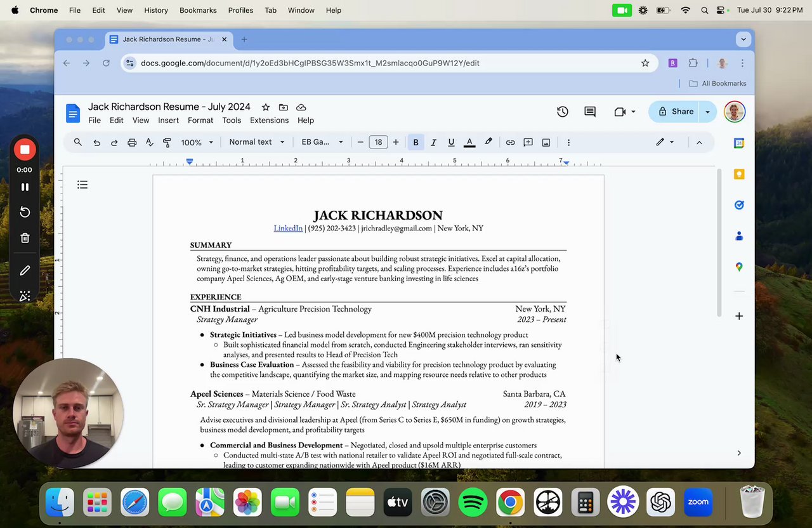Move document with the folder icon

(x=284, y=107)
